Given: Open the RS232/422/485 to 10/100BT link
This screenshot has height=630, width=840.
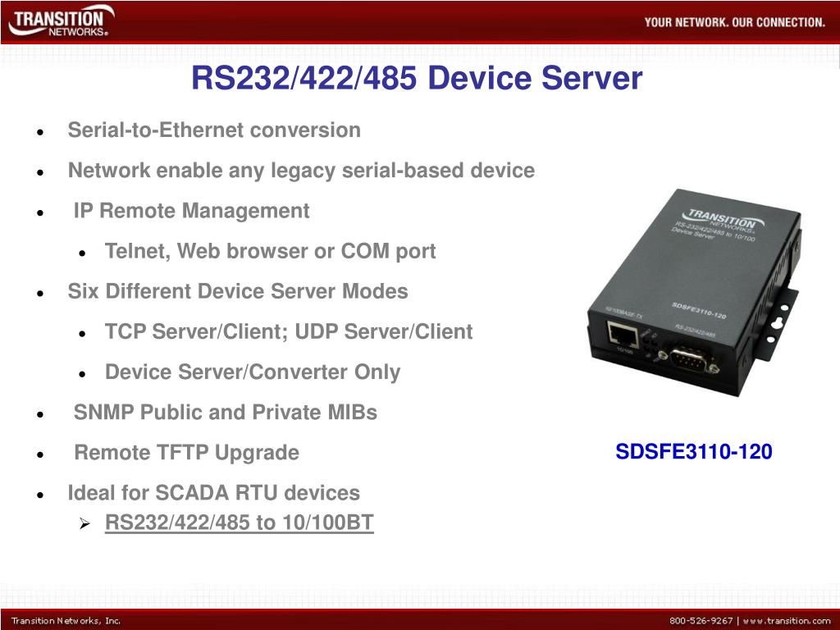Looking at the screenshot, I should point(239,523).
